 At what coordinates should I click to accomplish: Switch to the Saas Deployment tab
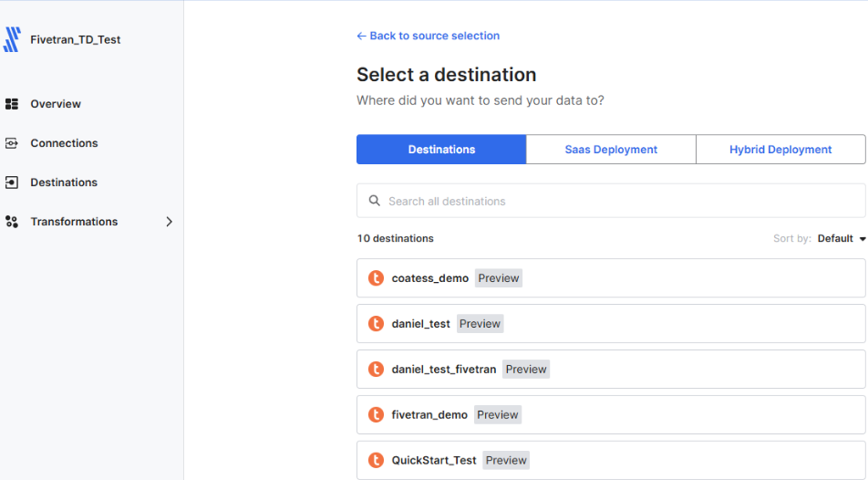point(611,150)
